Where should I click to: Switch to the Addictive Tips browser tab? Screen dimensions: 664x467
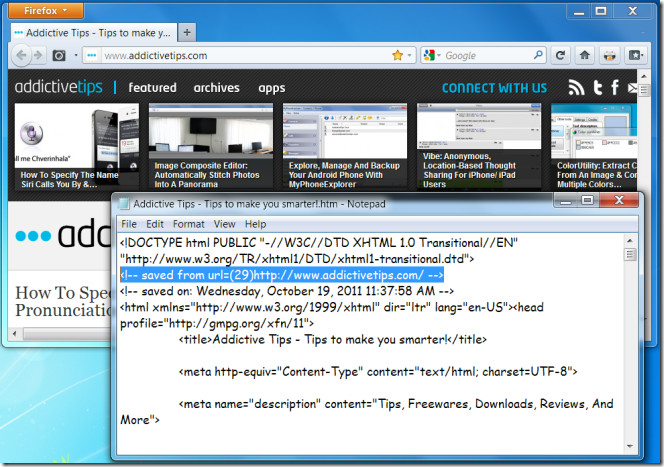(x=94, y=33)
